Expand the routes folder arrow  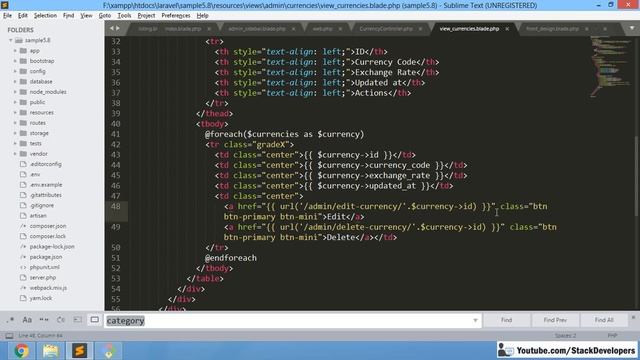coord(15,123)
